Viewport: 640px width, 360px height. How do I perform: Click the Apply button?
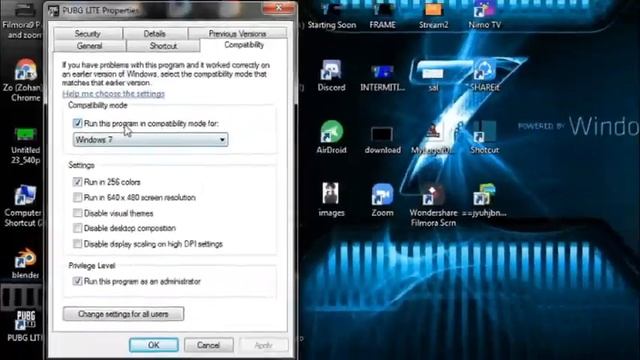pyautogui.click(x=263, y=345)
